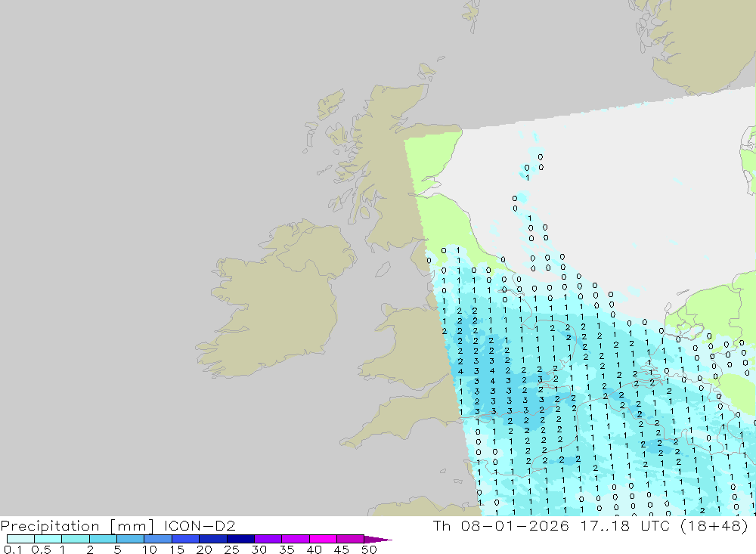Viewport: 756px width, 554px height.
Task: Click the 'ICON-D2' model label
Action: [x=199, y=525]
